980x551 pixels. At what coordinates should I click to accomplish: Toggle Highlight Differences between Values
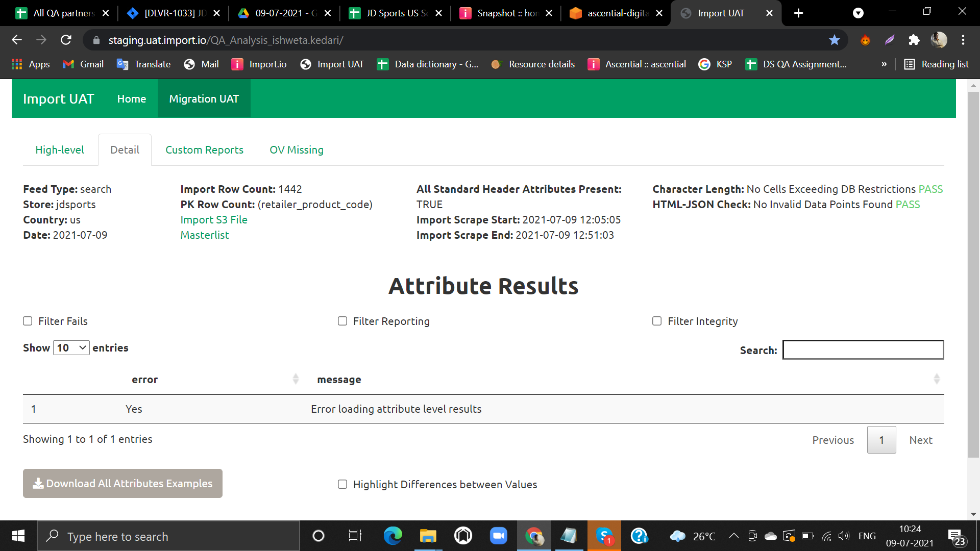[342, 484]
